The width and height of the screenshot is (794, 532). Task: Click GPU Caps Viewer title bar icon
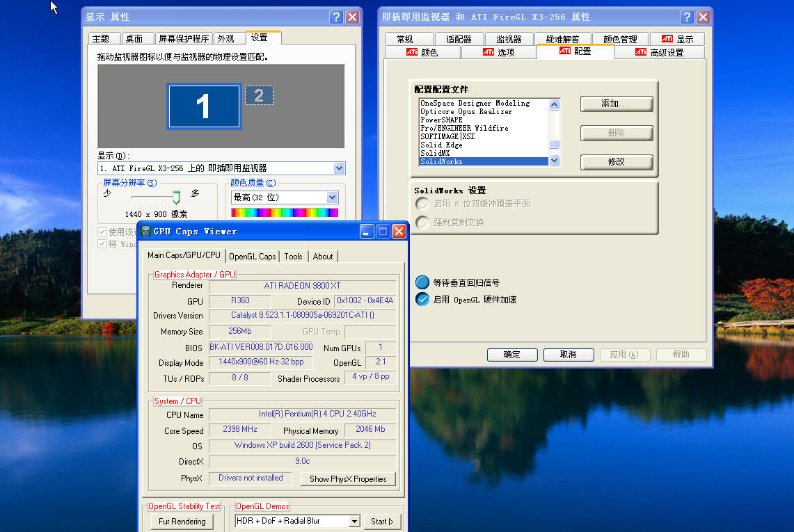146,232
